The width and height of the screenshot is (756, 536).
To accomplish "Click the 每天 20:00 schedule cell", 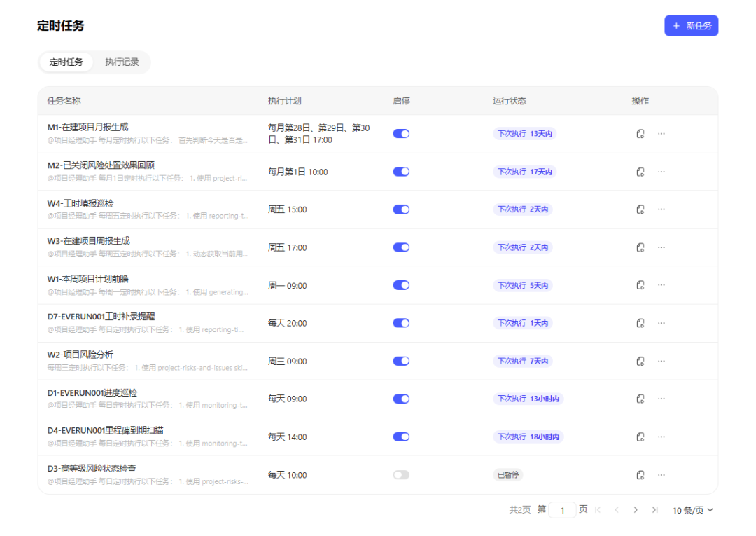I will (x=288, y=323).
